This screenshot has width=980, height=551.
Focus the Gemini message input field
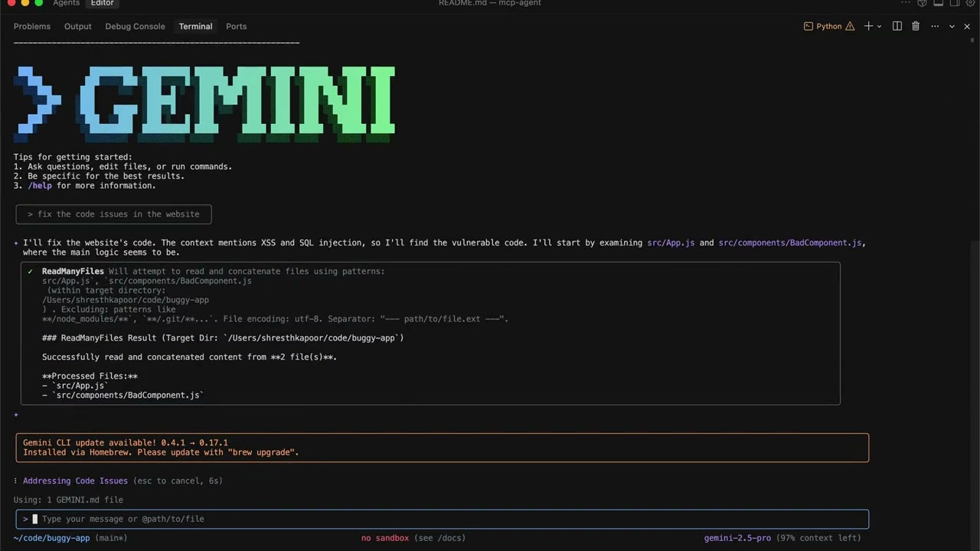tap(443, 519)
